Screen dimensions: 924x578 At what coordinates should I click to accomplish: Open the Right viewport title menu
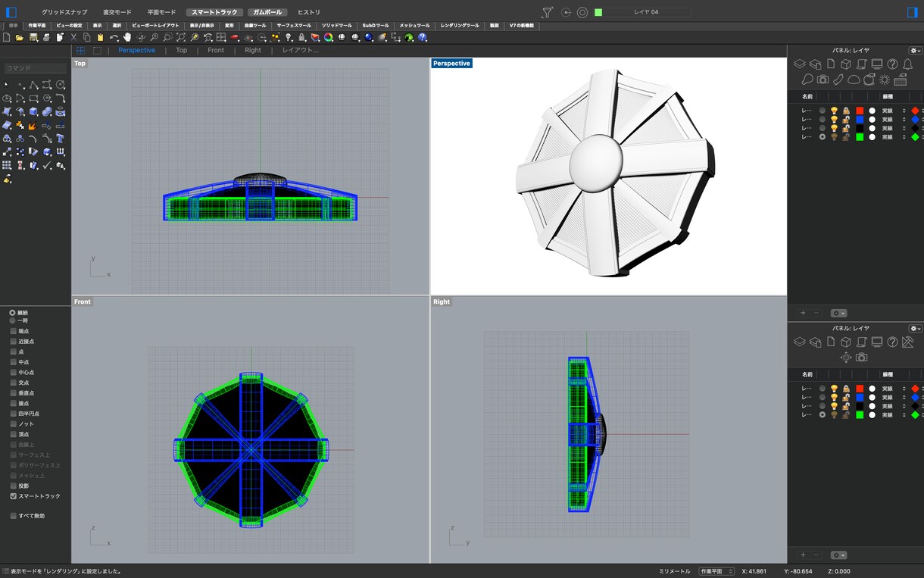[x=442, y=301]
